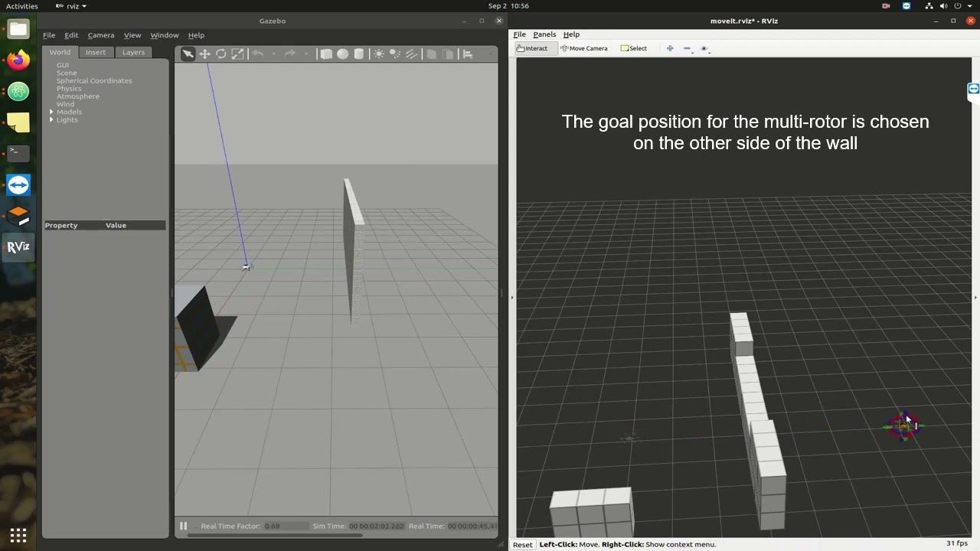
Task: Click the blue plus add-tool icon in RViz
Action: tap(670, 48)
